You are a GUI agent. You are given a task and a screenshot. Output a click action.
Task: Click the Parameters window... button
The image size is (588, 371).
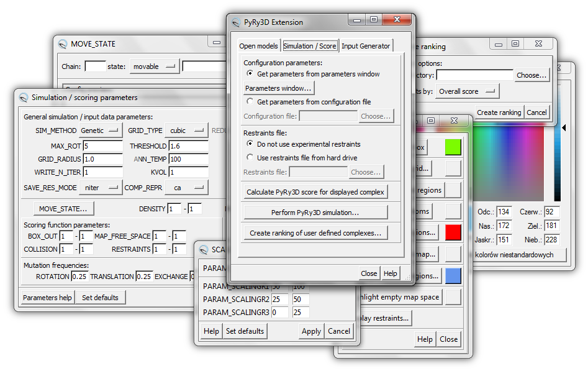pyautogui.click(x=279, y=88)
